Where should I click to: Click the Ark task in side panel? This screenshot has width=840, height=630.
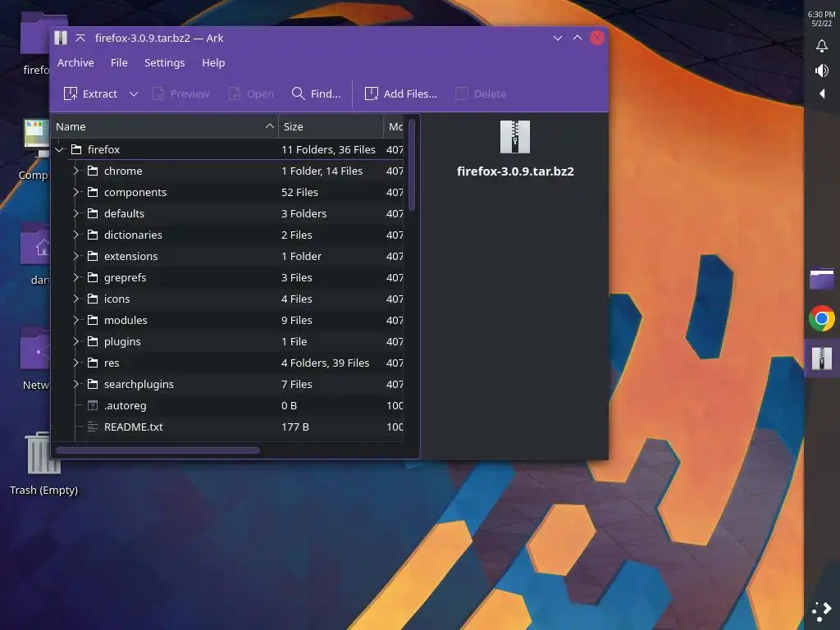coord(822,358)
